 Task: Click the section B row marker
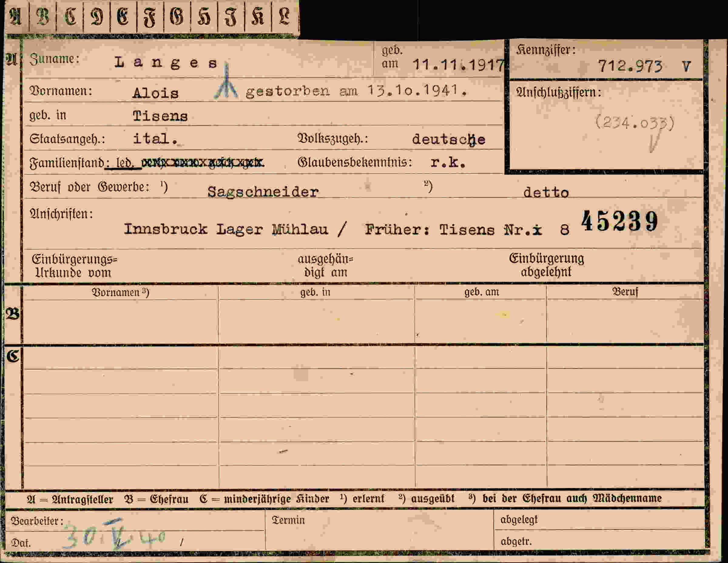(x=13, y=314)
